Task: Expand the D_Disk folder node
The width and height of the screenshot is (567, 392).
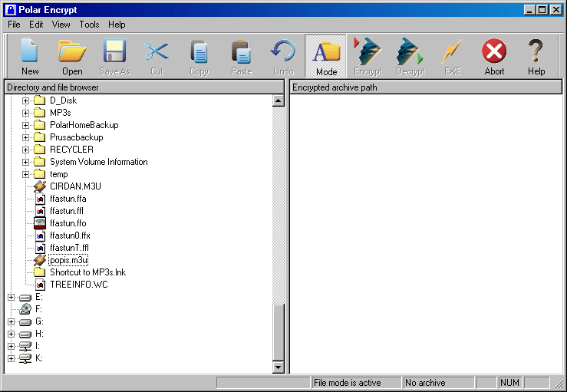Action: click(25, 100)
